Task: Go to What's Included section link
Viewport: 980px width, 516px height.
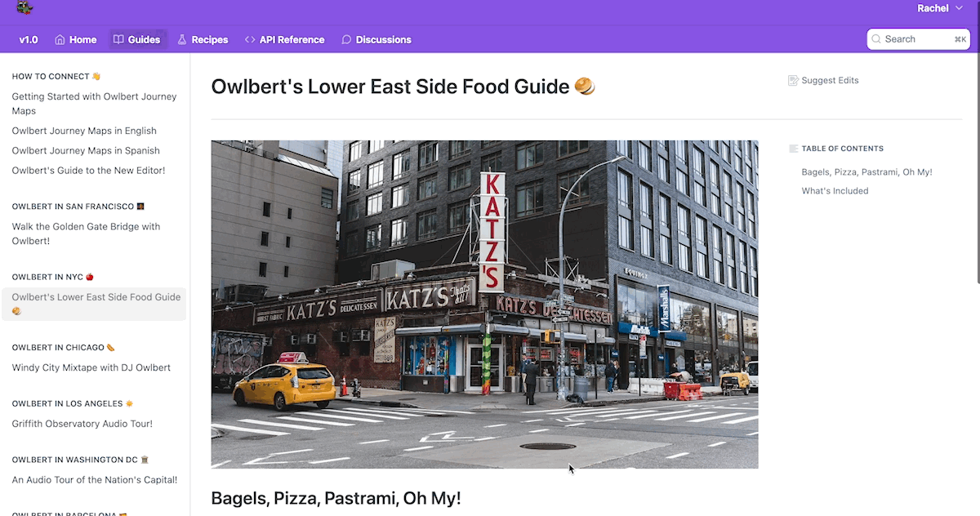Action: click(835, 191)
